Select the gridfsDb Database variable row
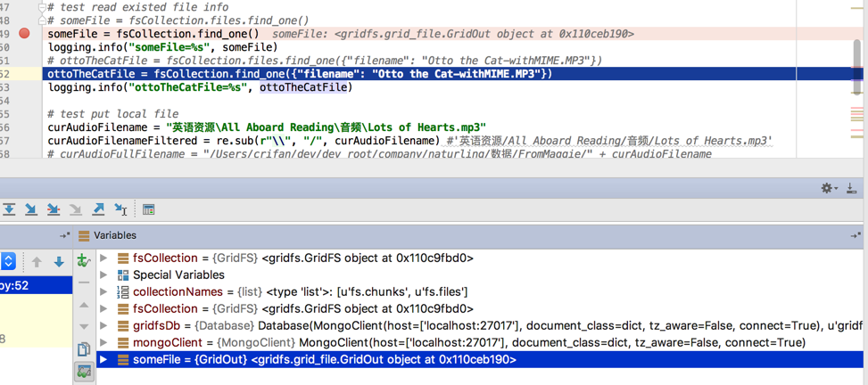The width and height of the screenshot is (868, 385). pos(446,326)
